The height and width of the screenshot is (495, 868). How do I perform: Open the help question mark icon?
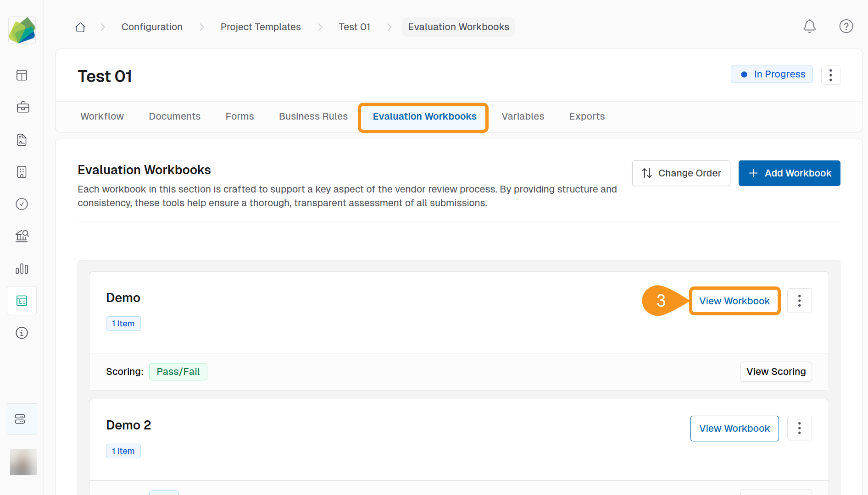(x=846, y=27)
